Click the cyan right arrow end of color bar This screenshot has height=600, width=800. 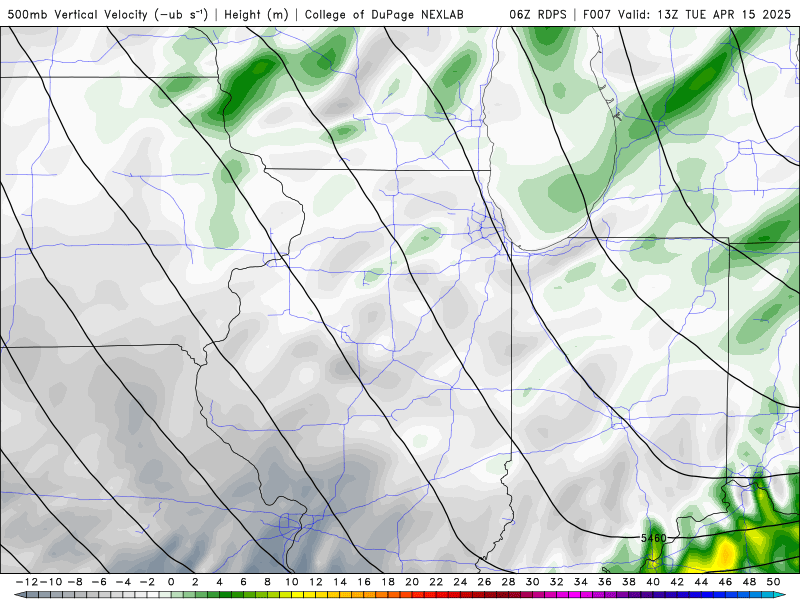(x=780, y=595)
